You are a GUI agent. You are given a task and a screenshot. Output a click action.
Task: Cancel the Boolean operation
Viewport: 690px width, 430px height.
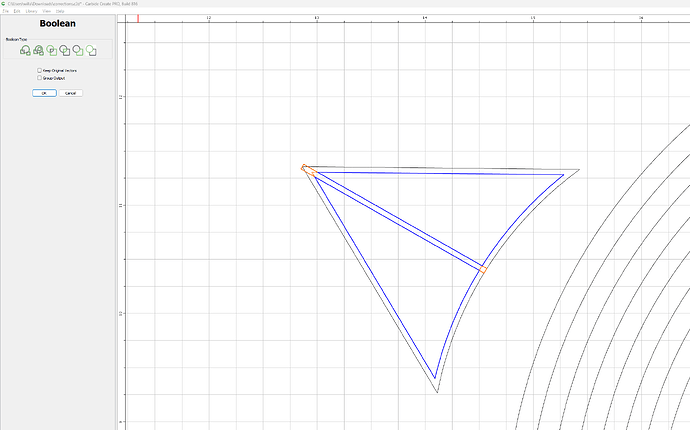70,93
